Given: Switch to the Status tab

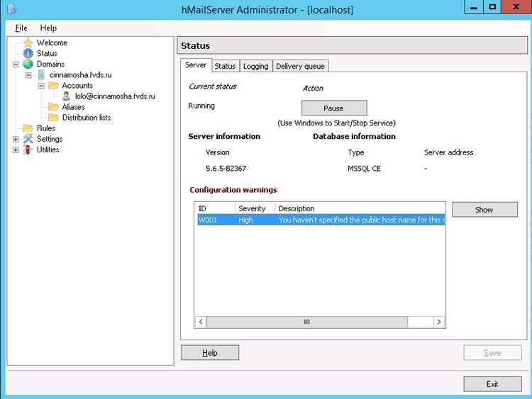Looking at the screenshot, I should (225, 66).
